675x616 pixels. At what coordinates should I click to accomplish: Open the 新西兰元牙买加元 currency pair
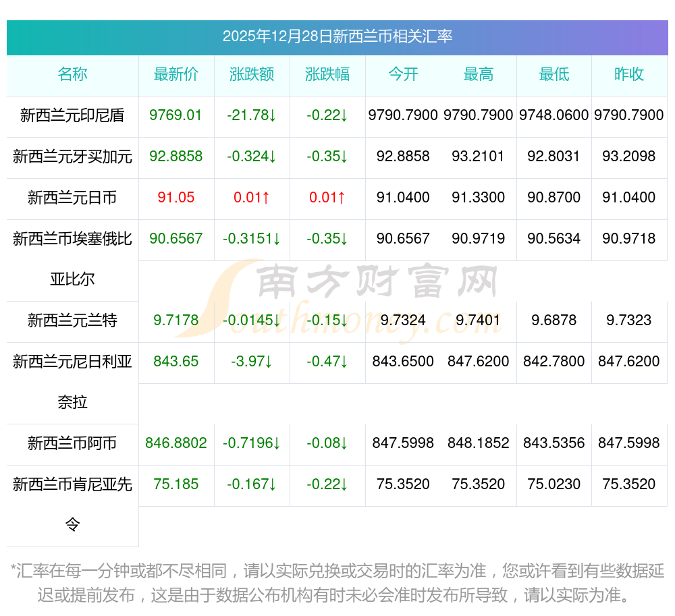tap(72, 157)
